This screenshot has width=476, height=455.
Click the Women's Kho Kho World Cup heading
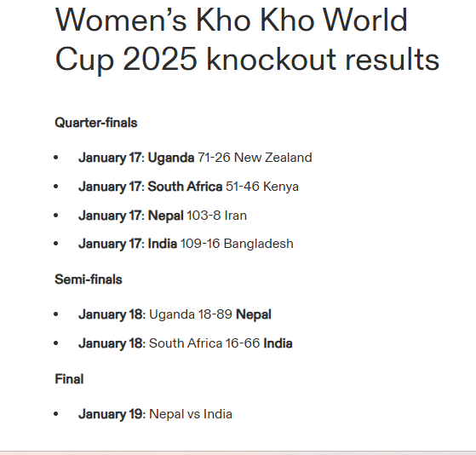click(x=247, y=39)
